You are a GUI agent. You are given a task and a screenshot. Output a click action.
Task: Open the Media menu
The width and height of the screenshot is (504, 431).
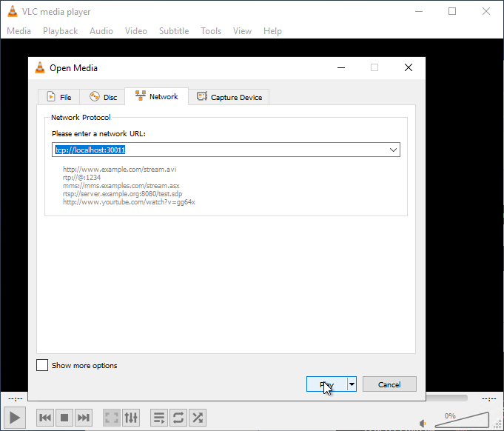(19, 31)
